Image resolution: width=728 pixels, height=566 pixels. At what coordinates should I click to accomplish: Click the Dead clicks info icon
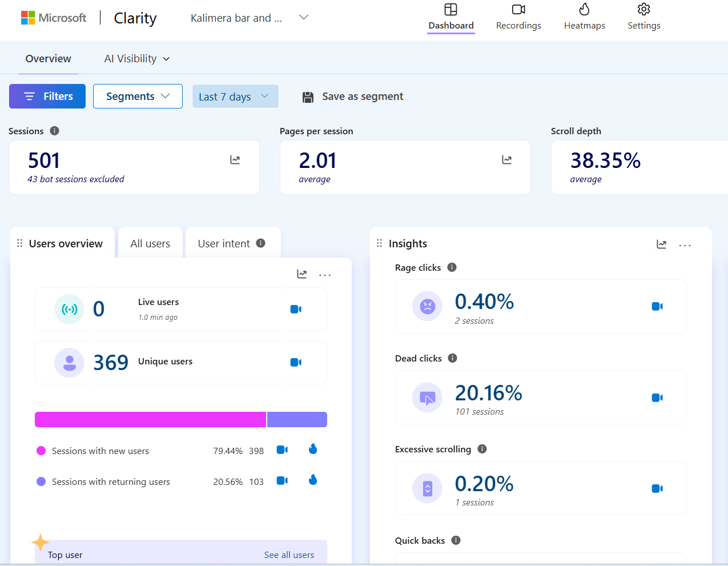452,358
